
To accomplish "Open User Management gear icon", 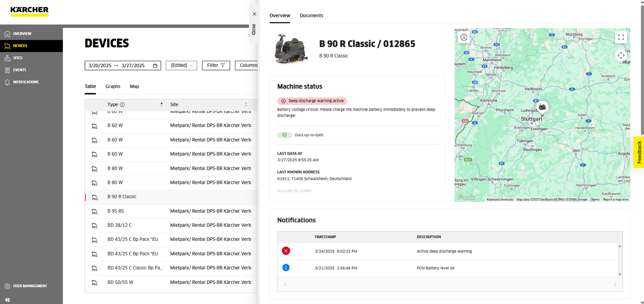I will [7, 286].
